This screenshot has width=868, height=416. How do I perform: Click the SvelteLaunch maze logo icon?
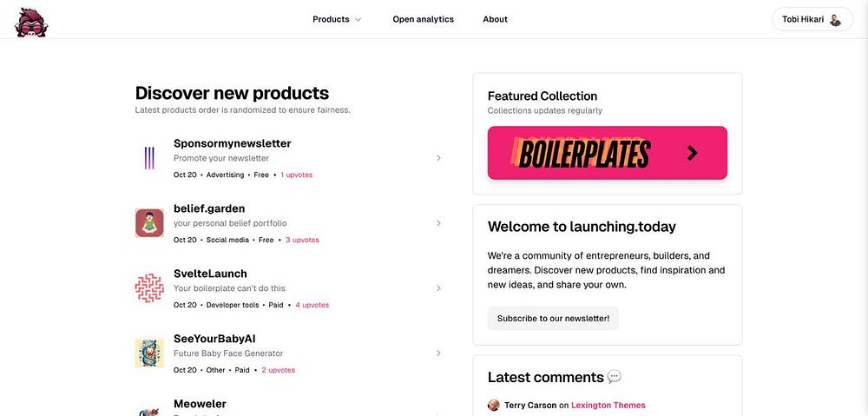pos(149,287)
